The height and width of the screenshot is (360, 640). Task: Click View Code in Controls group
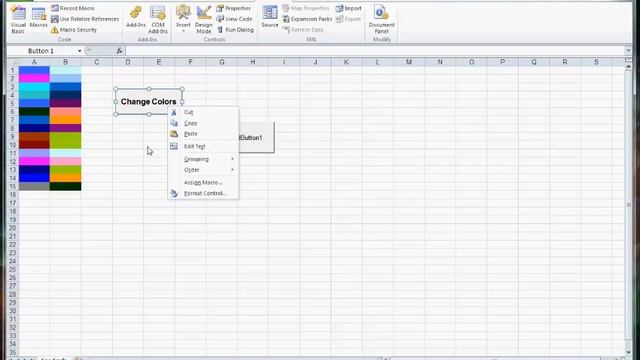click(x=234, y=19)
